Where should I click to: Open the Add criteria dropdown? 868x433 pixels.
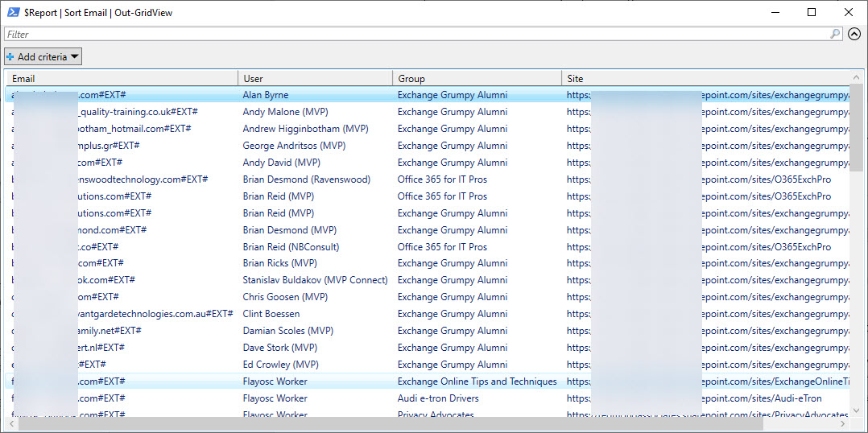(x=43, y=56)
